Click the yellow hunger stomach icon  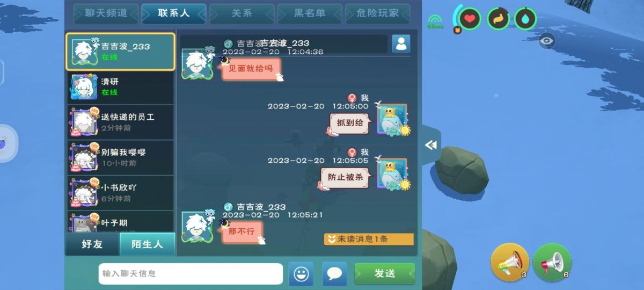coord(498,19)
